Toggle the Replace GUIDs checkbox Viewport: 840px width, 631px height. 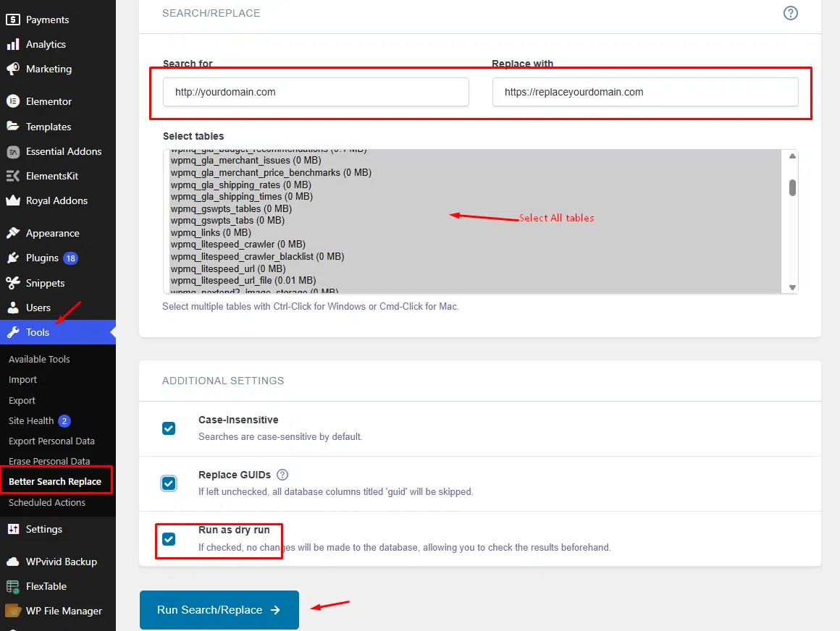tap(169, 483)
